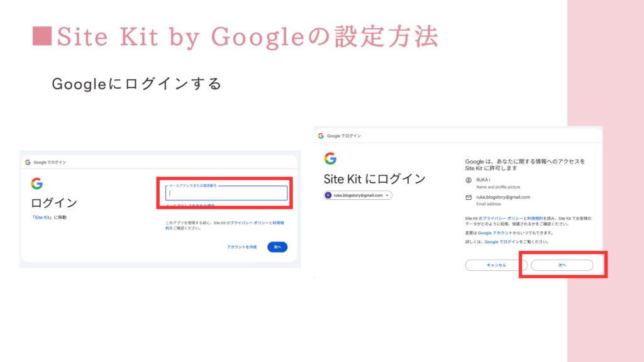Click the blue 次へ button in login dialog
Image resolution: width=644 pixels, height=362 pixels.
[x=277, y=247]
